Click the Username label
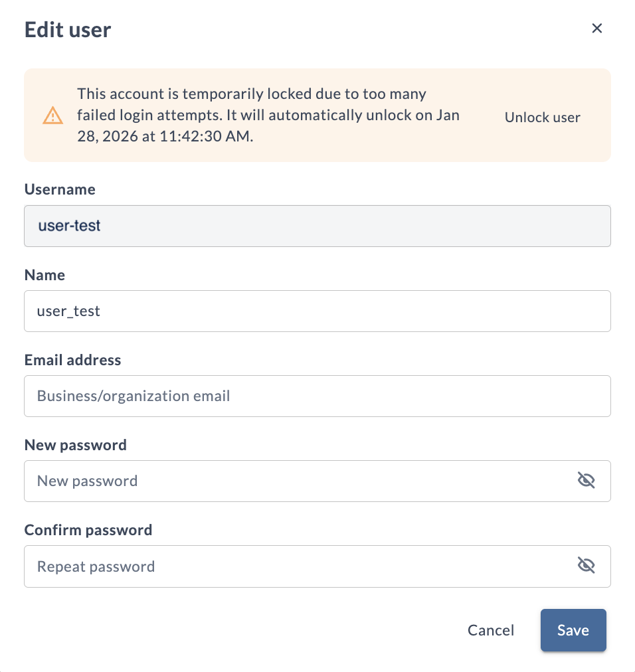Image resolution: width=635 pixels, height=672 pixels. pyautogui.click(x=59, y=189)
